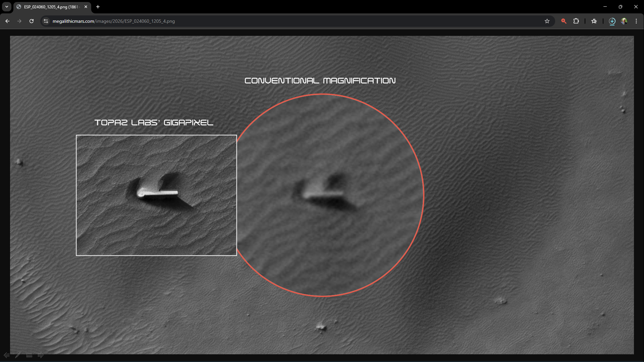The width and height of the screenshot is (644, 362).
Task: Click the previous slide left arrow overlay icon
Action: (6, 355)
